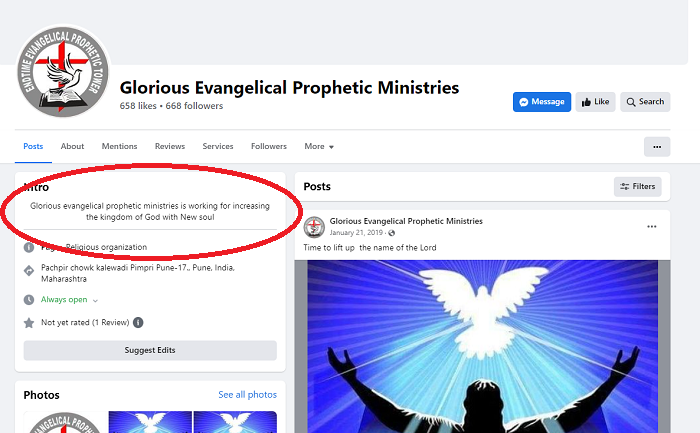Click the globe privacy icon on post
The image size is (700, 433).
pos(392,233)
